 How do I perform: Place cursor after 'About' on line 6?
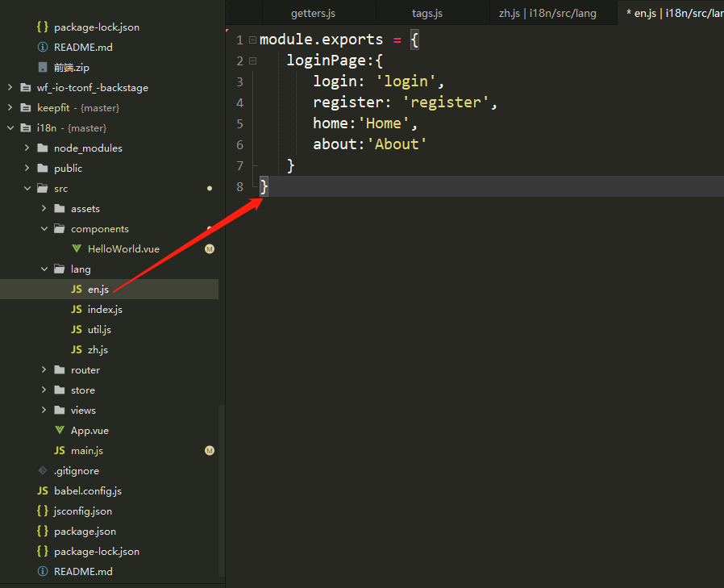[x=427, y=144]
